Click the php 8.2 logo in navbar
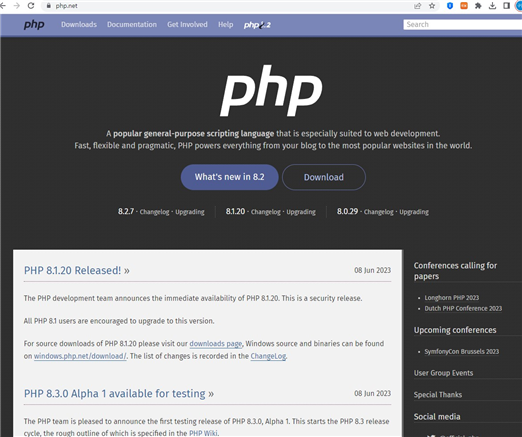This screenshot has width=522, height=437. pos(257,25)
